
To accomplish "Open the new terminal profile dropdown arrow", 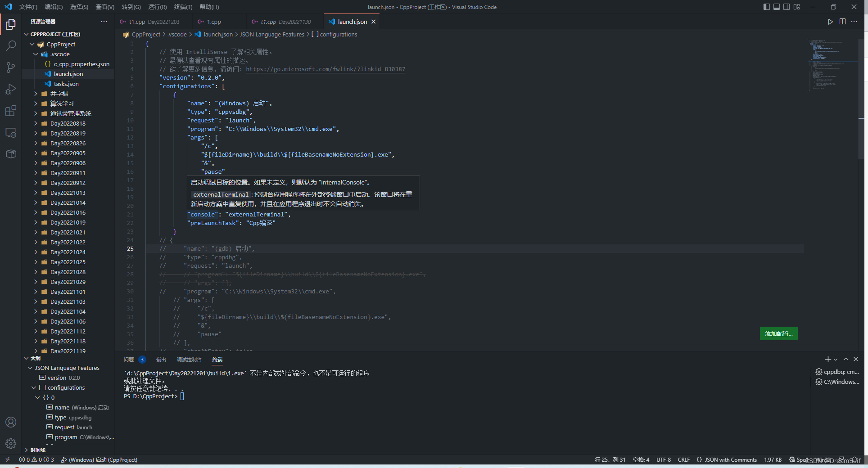I will pyautogui.click(x=836, y=360).
